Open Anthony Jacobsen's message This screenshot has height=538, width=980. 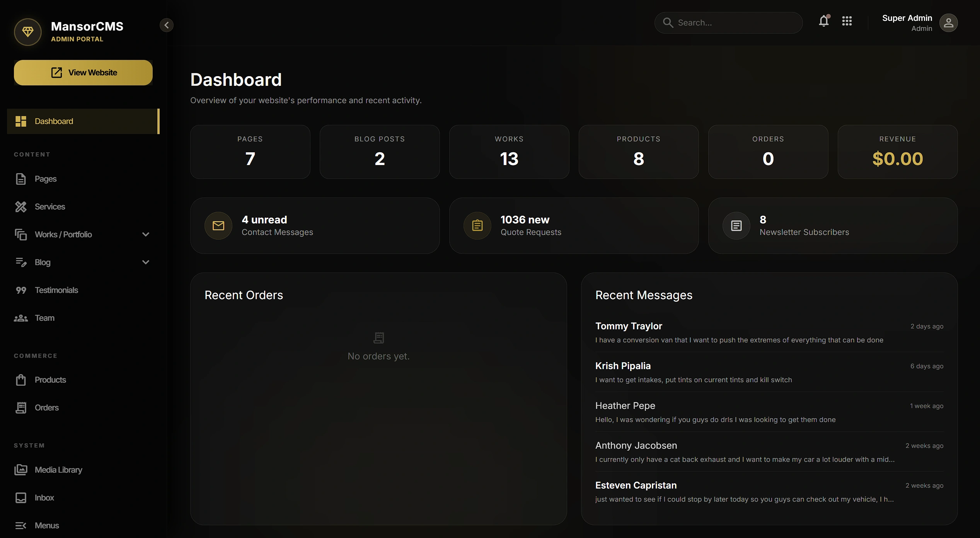coord(769,452)
